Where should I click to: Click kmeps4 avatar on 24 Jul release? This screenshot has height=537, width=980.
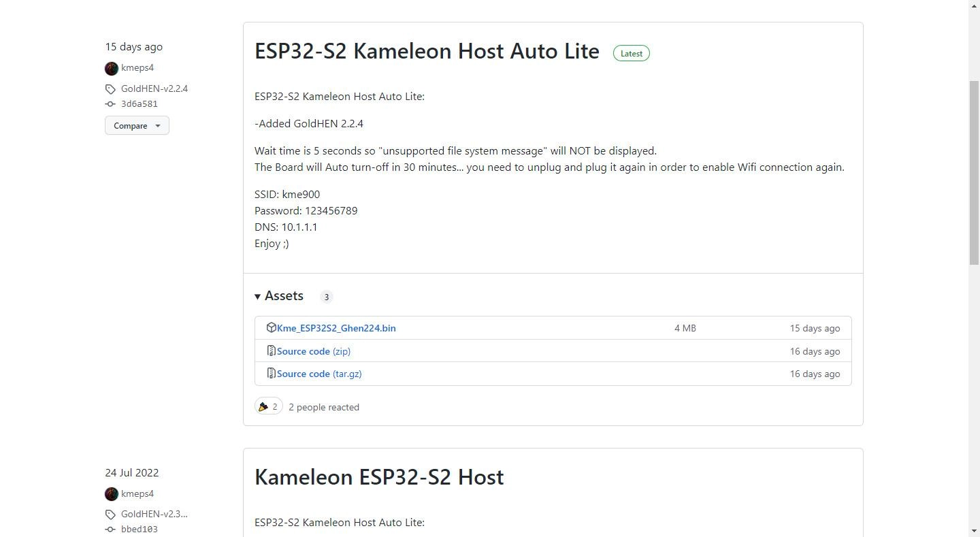pos(112,494)
